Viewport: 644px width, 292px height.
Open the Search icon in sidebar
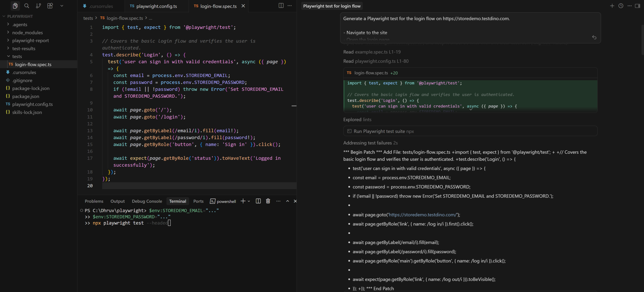(27, 6)
